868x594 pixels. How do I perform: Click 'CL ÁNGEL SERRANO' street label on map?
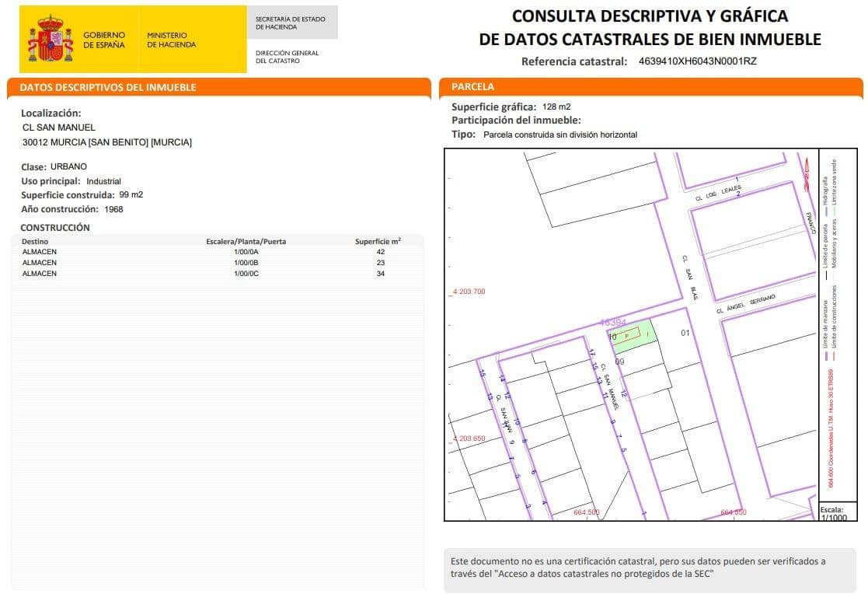746,304
